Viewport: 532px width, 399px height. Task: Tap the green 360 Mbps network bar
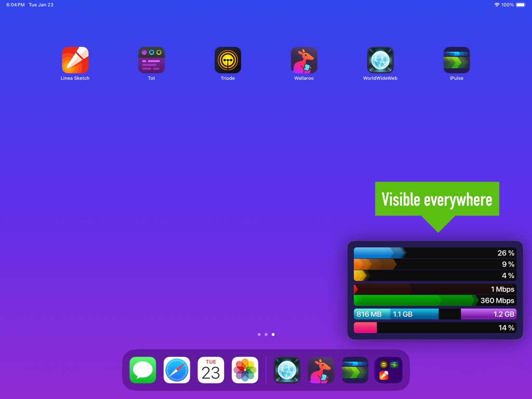[x=415, y=301]
